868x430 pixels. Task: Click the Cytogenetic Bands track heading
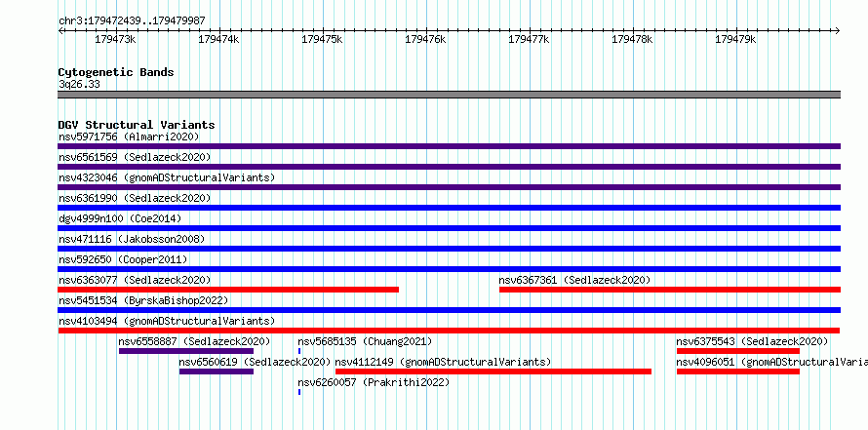coord(116,72)
